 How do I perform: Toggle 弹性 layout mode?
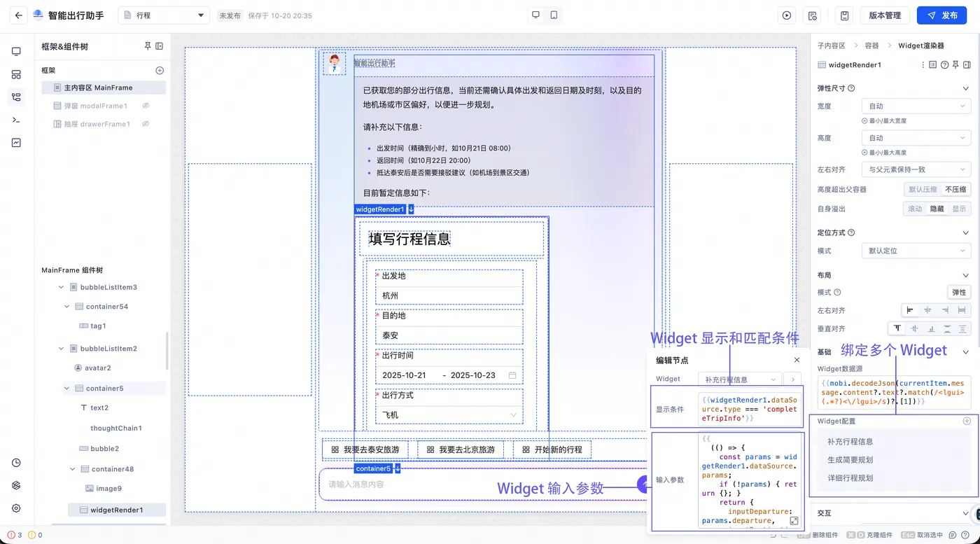point(959,293)
